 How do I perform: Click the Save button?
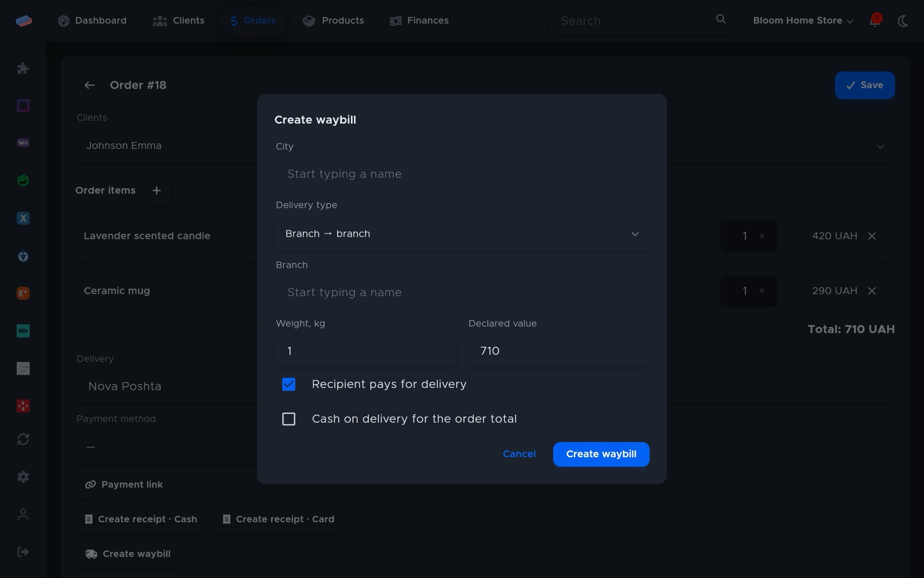[865, 85]
